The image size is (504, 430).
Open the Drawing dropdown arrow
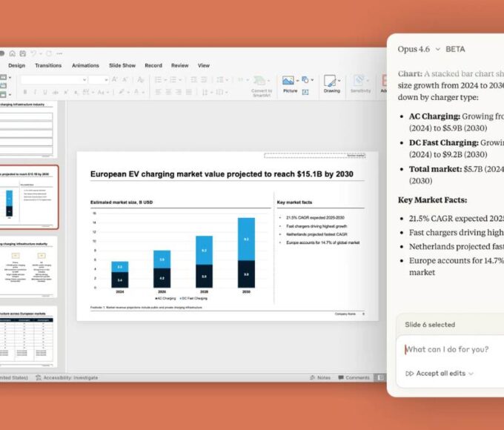pos(339,80)
